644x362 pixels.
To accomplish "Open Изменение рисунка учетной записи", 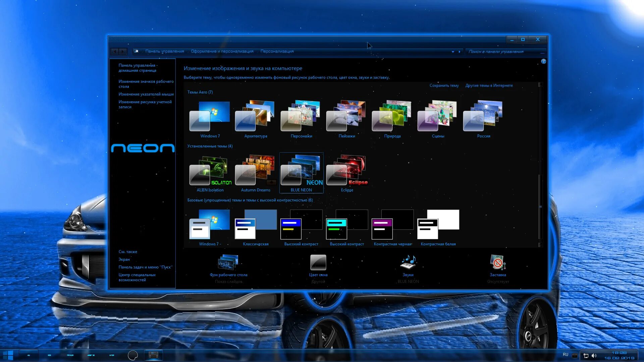I will [x=145, y=104].
